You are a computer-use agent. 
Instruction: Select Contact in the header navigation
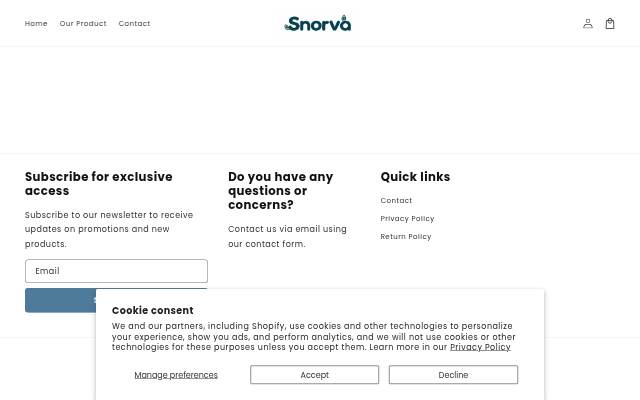(134, 24)
